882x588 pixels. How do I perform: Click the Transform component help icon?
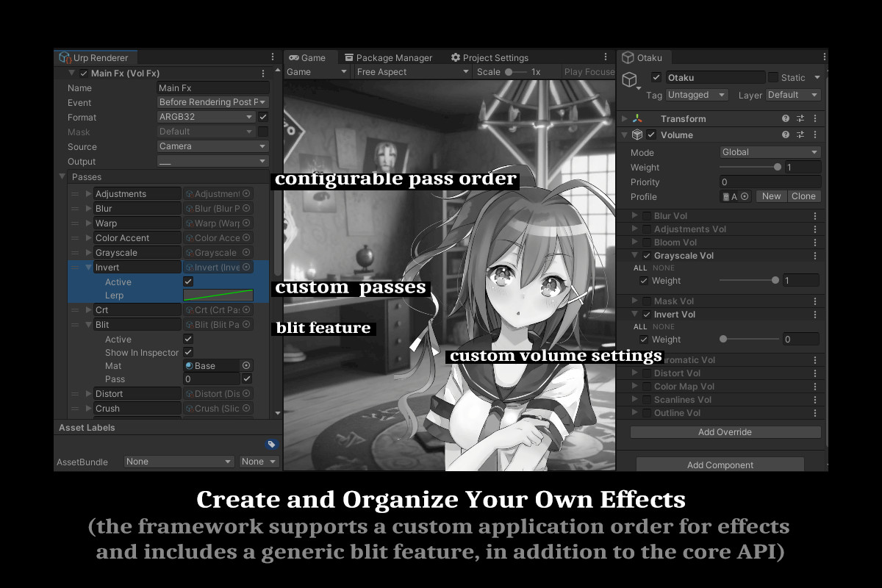(x=786, y=119)
